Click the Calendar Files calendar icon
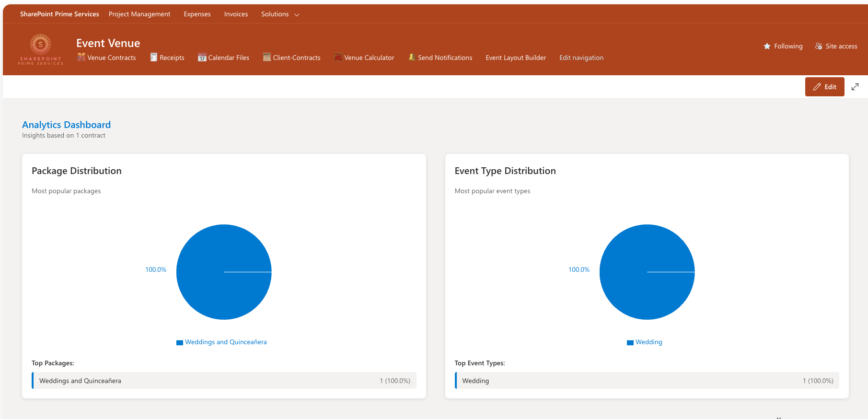 [202, 57]
